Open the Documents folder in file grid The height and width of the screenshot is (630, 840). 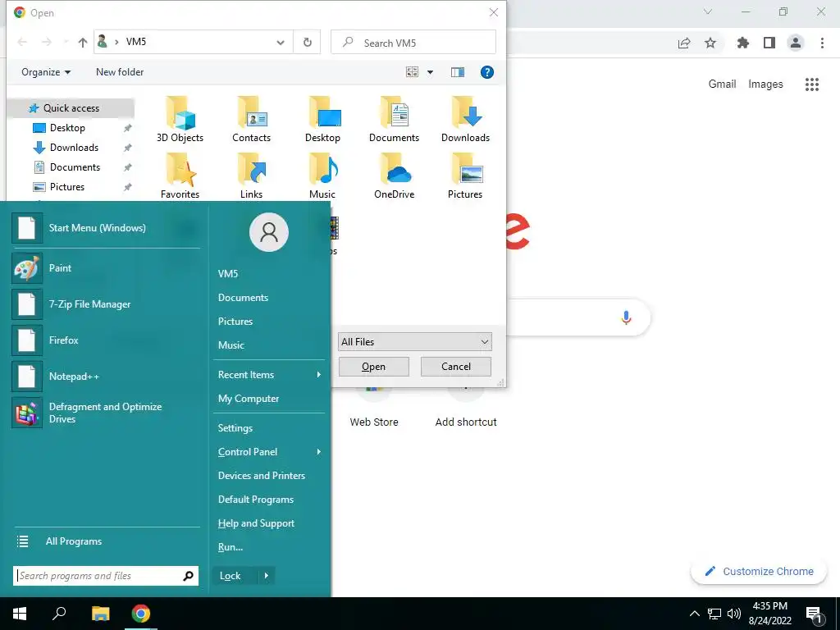click(394, 120)
